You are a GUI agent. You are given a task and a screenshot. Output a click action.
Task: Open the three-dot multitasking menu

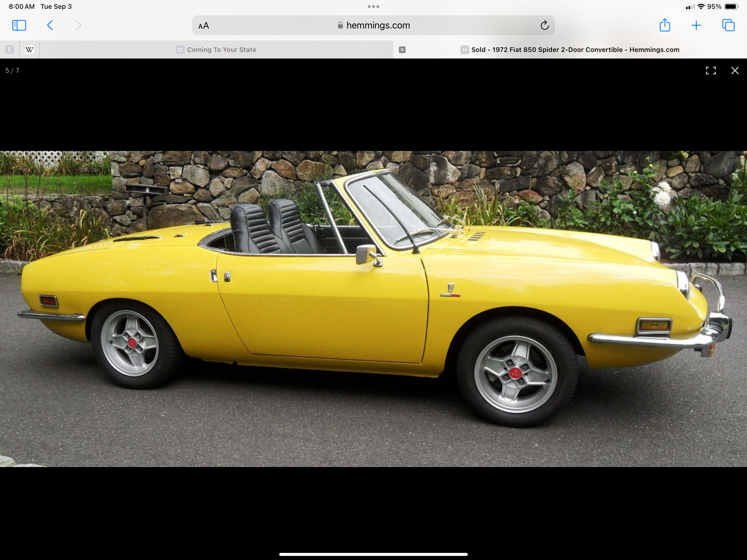click(373, 6)
